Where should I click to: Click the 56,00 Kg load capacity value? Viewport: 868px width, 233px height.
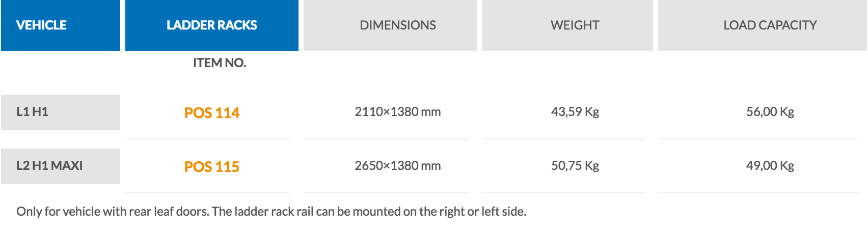(x=770, y=111)
